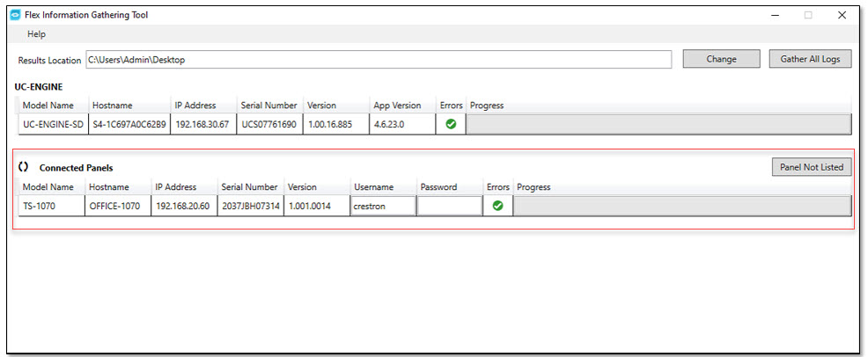Click the TS-1070 panel progress bar
Screen dimensions: 868x357
tap(681, 206)
